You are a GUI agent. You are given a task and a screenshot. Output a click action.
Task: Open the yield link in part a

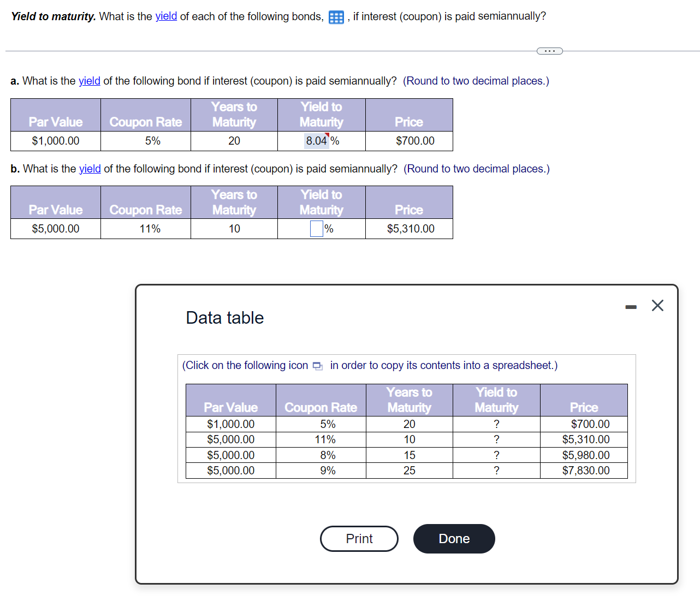(x=90, y=81)
